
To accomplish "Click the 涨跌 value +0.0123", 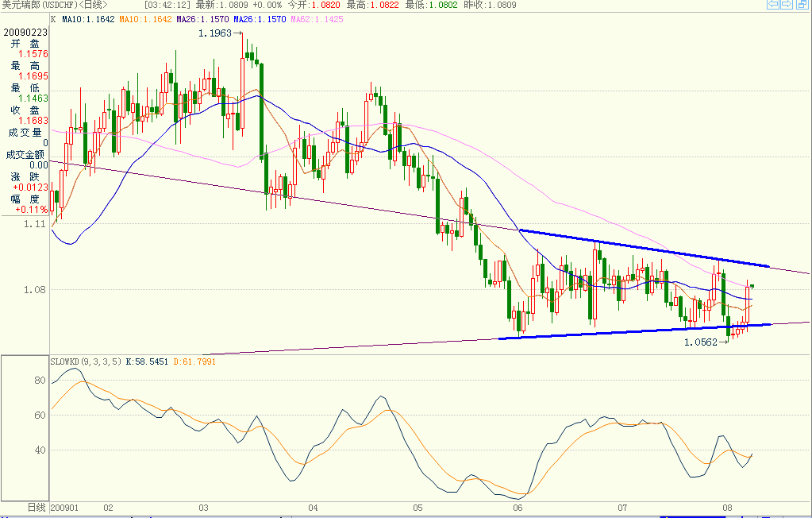I will coord(30,187).
